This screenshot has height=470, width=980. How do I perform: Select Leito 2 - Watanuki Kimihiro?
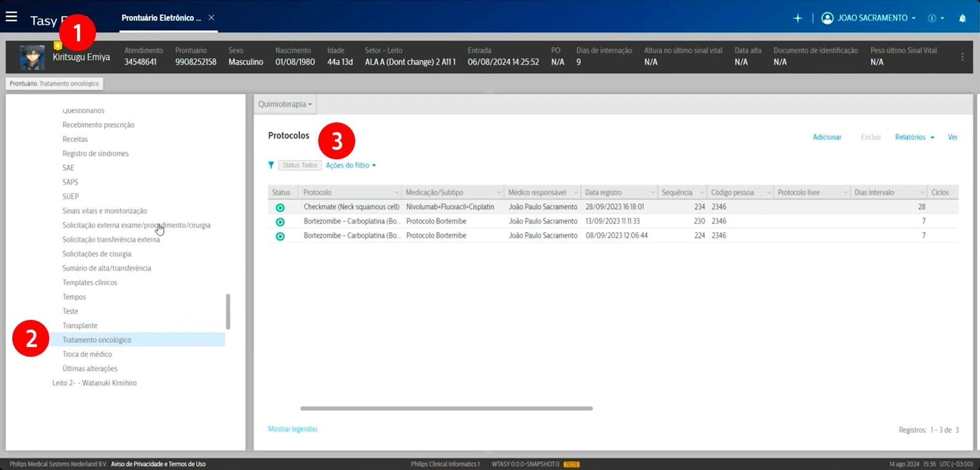click(94, 383)
